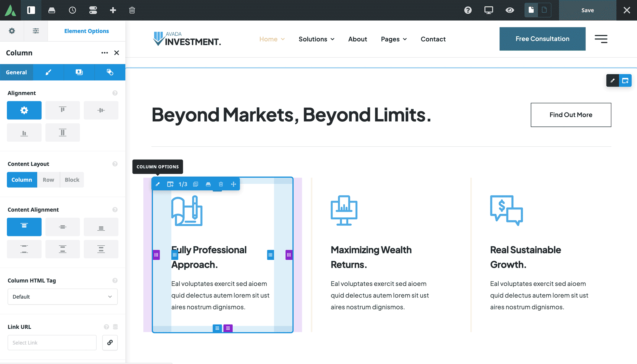Image resolution: width=637 pixels, height=364 pixels.
Task: Open the hamburger menu icon
Action: click(x=601, y=39)
